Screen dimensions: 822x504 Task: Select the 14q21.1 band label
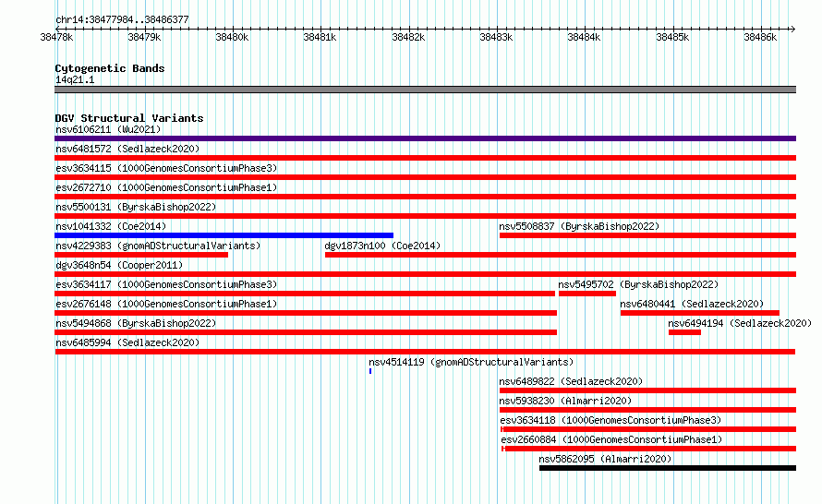75,79
